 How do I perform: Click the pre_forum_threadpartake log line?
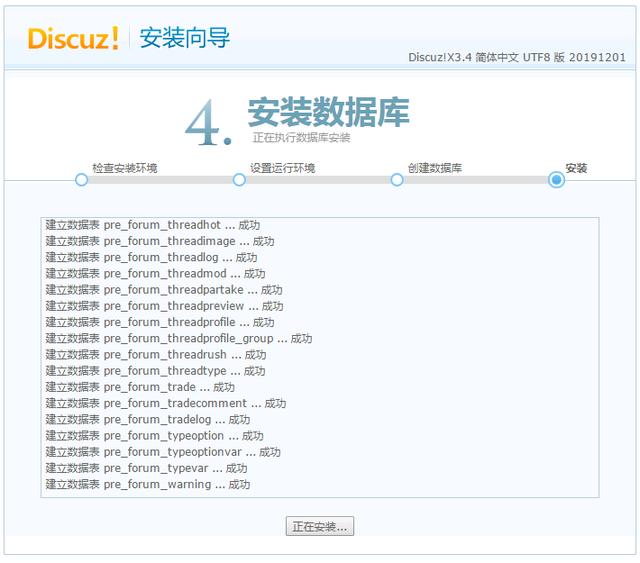pos(164,290)
